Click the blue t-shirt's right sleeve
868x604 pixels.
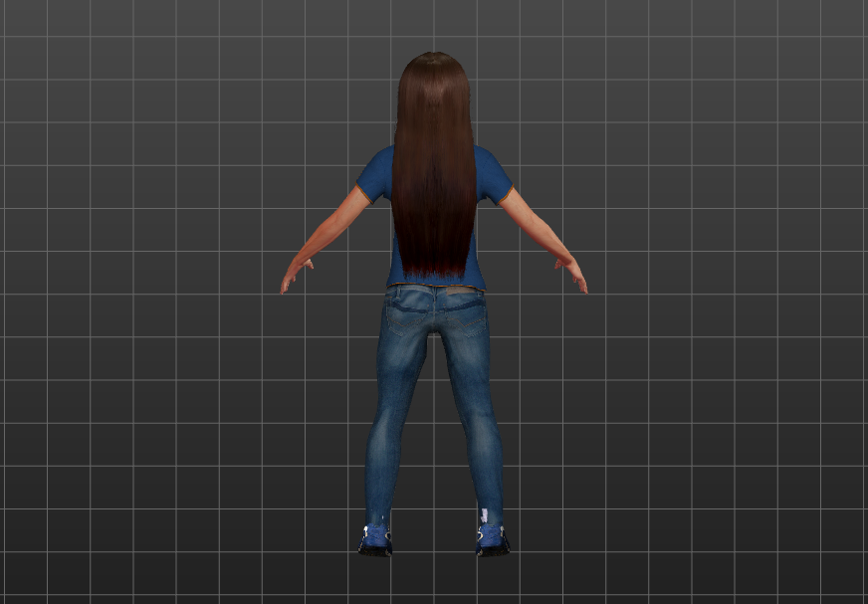[494, 178]
